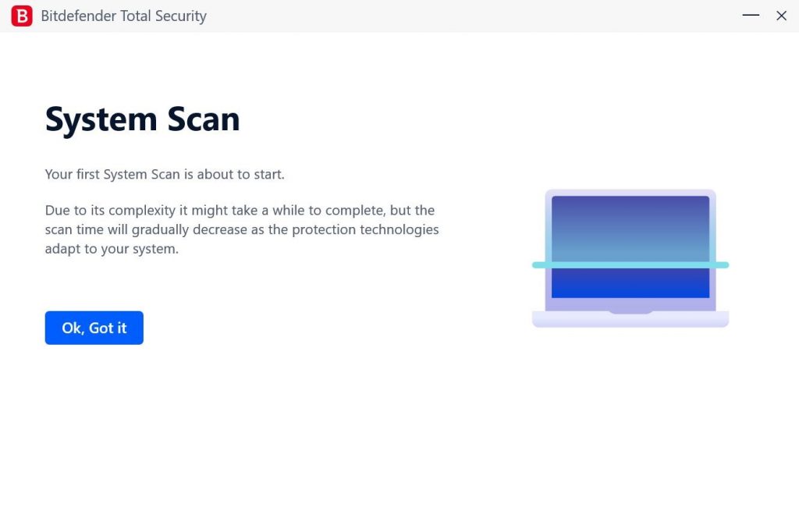Viewport: 799px width, 532px height.
Task: Minimize the Bitdefender window
Action: pyautogui.click(x=750, y=16)
